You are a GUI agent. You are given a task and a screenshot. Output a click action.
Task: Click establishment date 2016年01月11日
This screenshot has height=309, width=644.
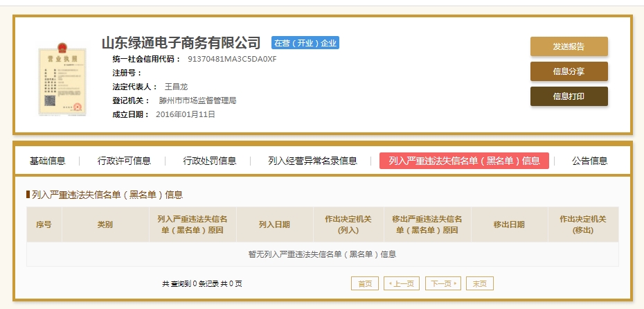[x=186, y=114]
